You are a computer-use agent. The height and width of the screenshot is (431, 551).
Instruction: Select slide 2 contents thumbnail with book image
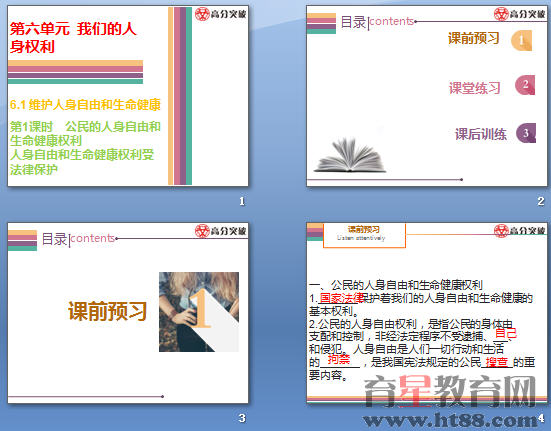coord(427,96)
